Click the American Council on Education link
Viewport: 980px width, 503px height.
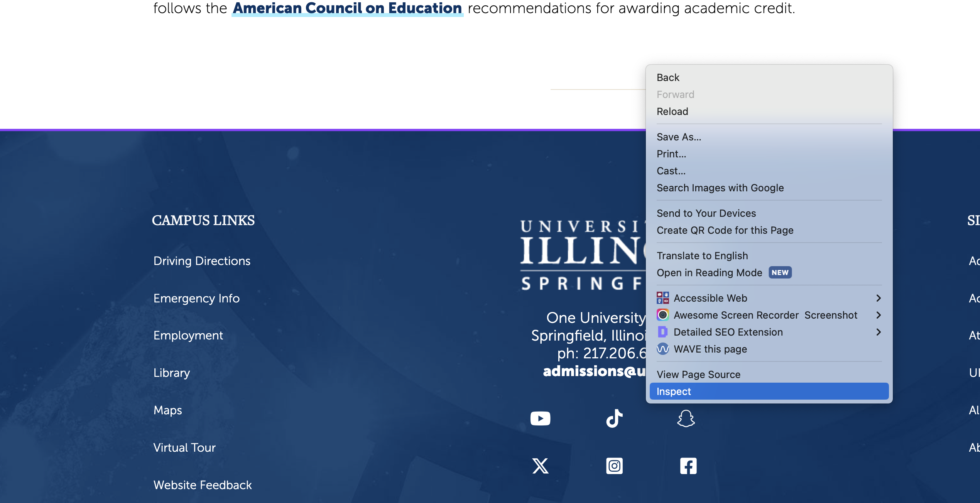tap(347, 8)
